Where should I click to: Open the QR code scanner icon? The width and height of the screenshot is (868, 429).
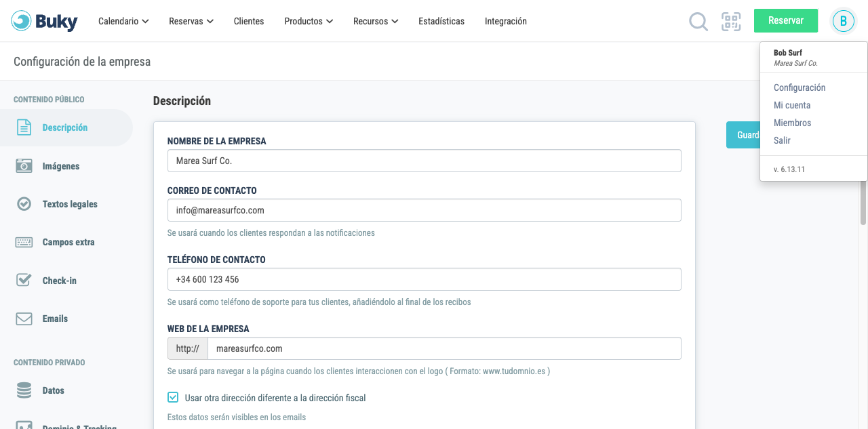click(731, 21)
